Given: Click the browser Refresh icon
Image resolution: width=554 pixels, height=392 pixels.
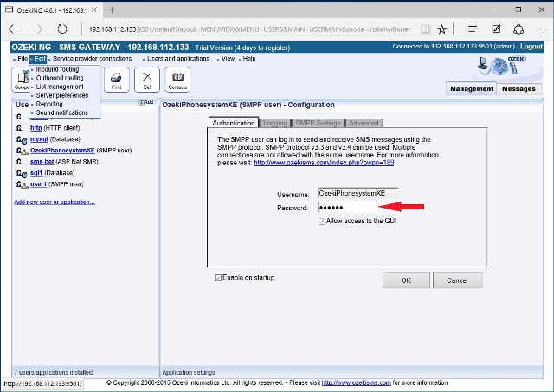Looking at the screenshot, I should [x=62, y=29].
